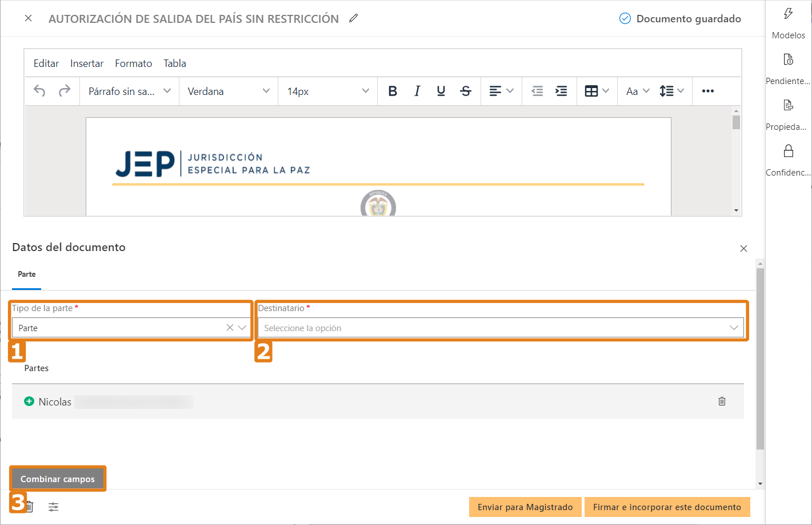Open the line spacing dropdown
Image resolution: width=812 pixels, height=525 pixels.
671,91
